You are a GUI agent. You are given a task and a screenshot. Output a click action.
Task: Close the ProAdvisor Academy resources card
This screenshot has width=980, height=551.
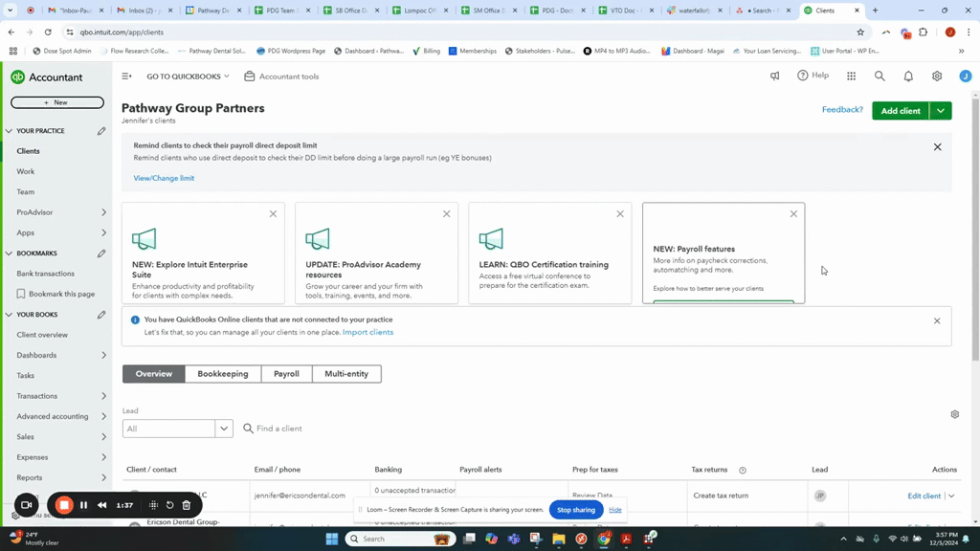[x=446, y=213]
